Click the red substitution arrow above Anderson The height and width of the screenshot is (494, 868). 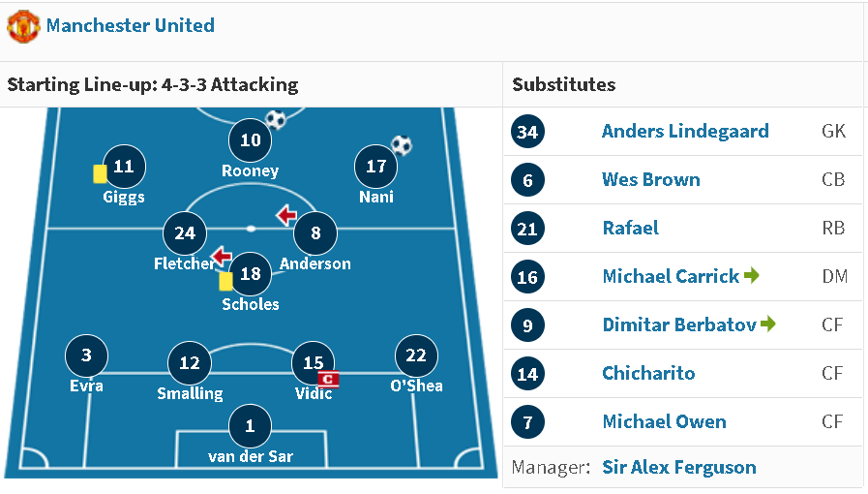pyautogui.click(x=286, y=215)
